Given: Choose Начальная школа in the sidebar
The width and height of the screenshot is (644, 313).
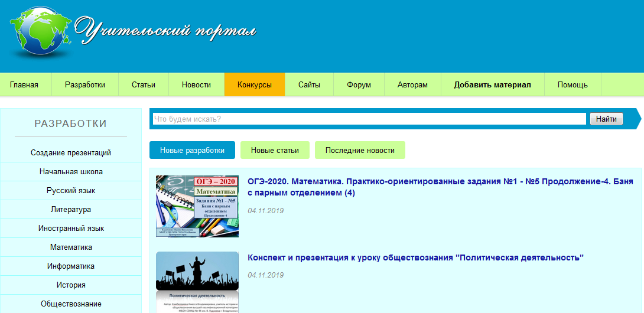Looking at the screenshot, I should 71,172.
